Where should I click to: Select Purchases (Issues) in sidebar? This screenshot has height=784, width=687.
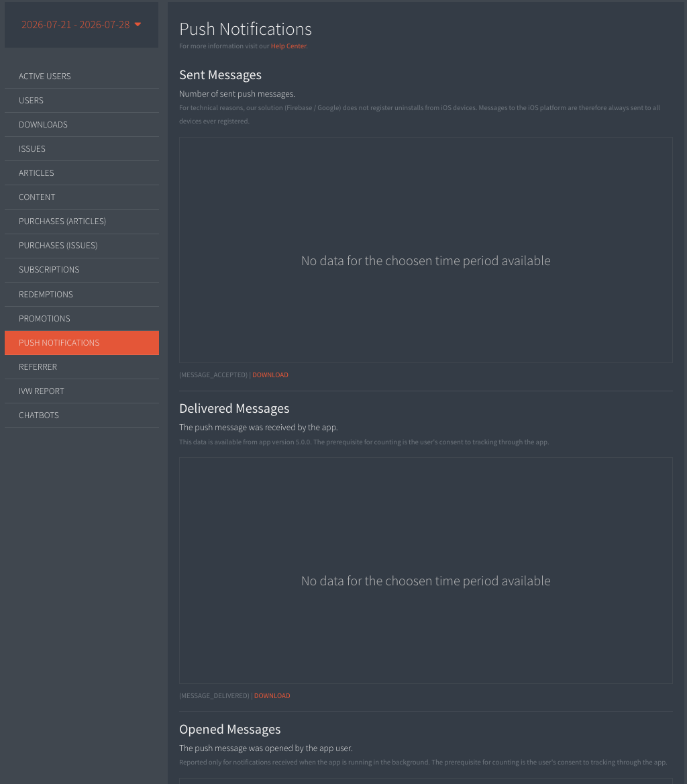tap(82, 246)
